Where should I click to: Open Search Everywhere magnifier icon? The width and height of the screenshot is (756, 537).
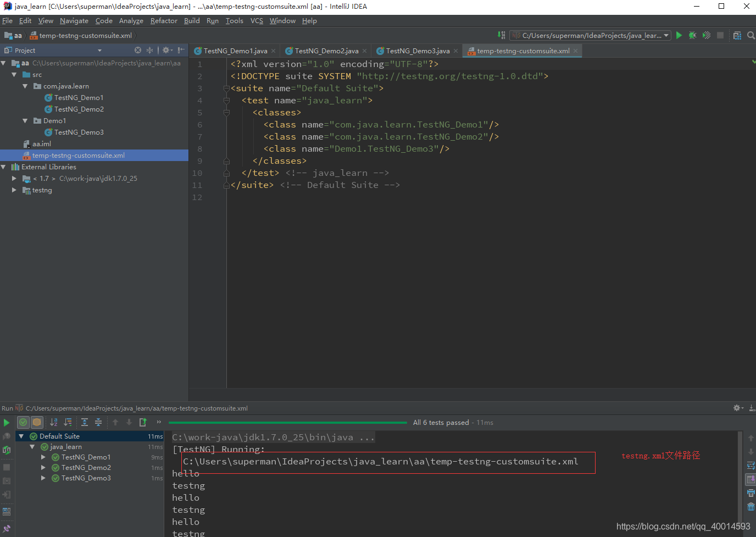tap(751, 35)
